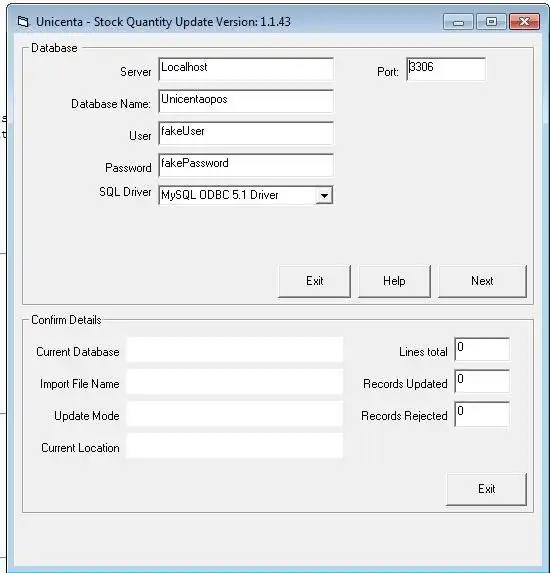Select the Password field with fakePassword
Viewport: 550px width, 573px height.
246,165
